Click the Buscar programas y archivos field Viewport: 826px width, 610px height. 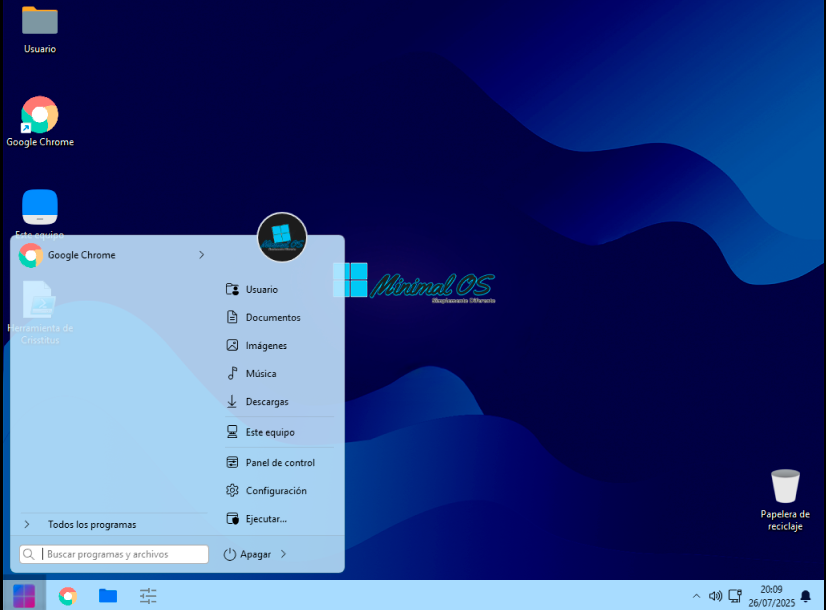click(114, 554)
